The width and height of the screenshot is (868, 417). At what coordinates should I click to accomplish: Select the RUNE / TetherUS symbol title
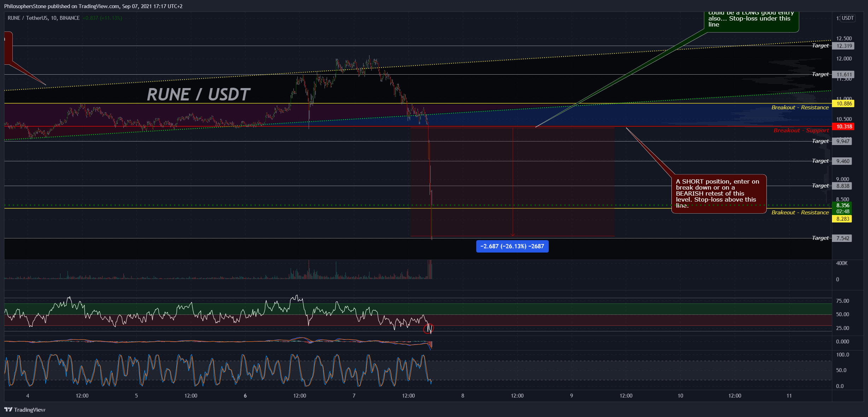pyautogui.click(x=43, y=18)
